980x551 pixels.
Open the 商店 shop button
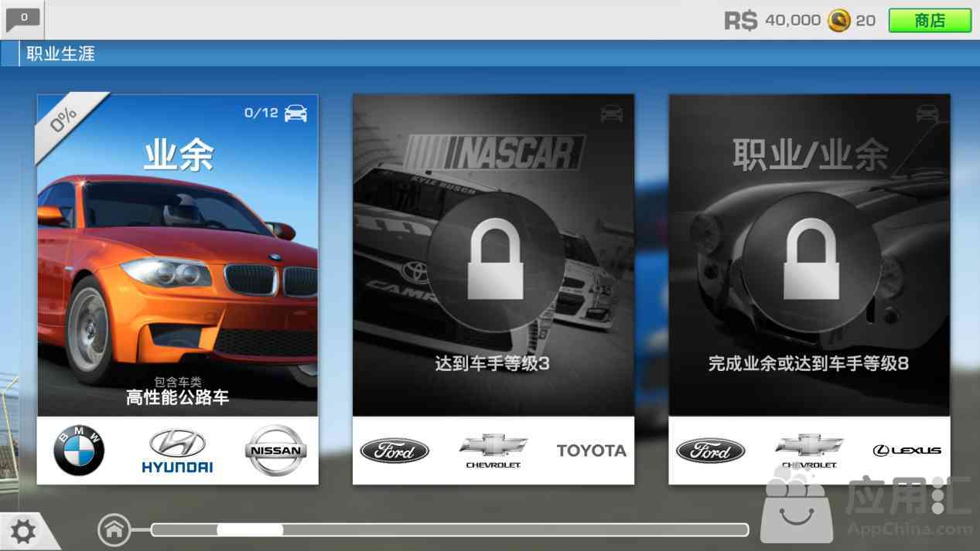coord(930,21)
